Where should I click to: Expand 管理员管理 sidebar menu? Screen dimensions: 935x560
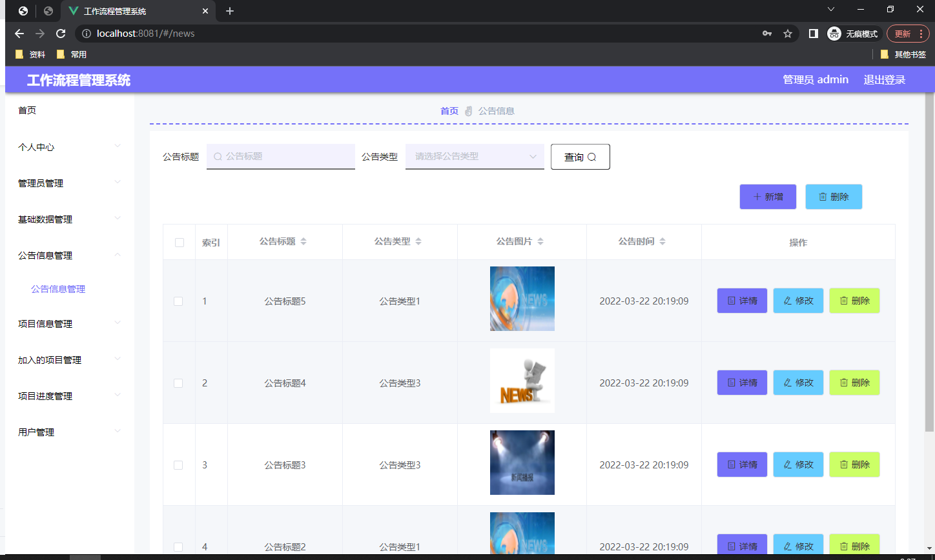[x=69, y=183]
